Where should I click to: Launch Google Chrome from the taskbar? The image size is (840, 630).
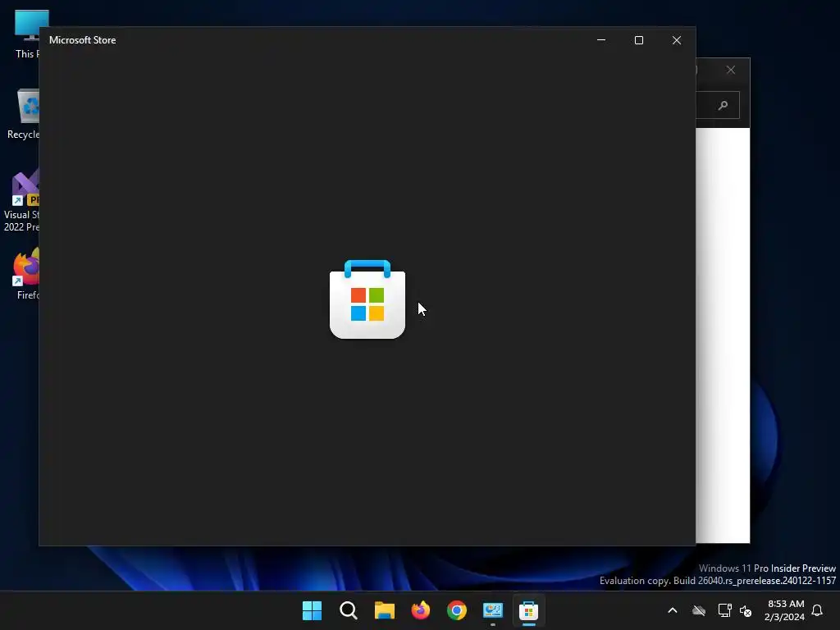click(x=456, y=610)
